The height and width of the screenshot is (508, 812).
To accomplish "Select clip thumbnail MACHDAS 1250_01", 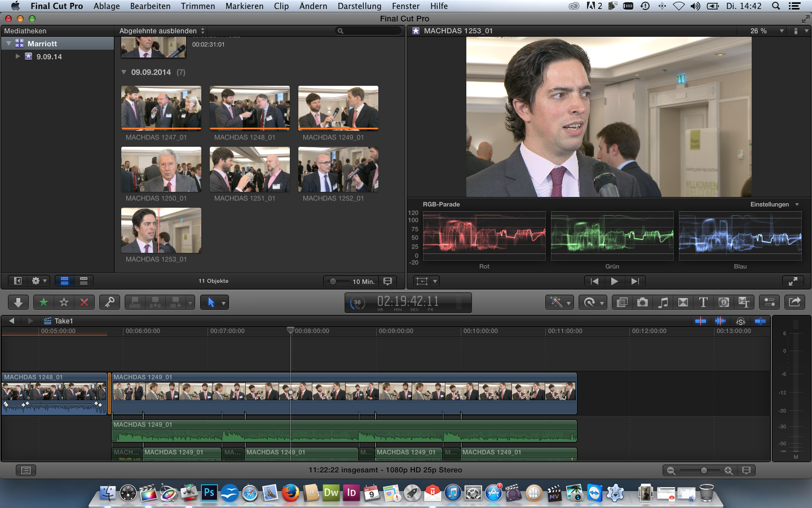I will pyautogui.click(x=161, y=169).
